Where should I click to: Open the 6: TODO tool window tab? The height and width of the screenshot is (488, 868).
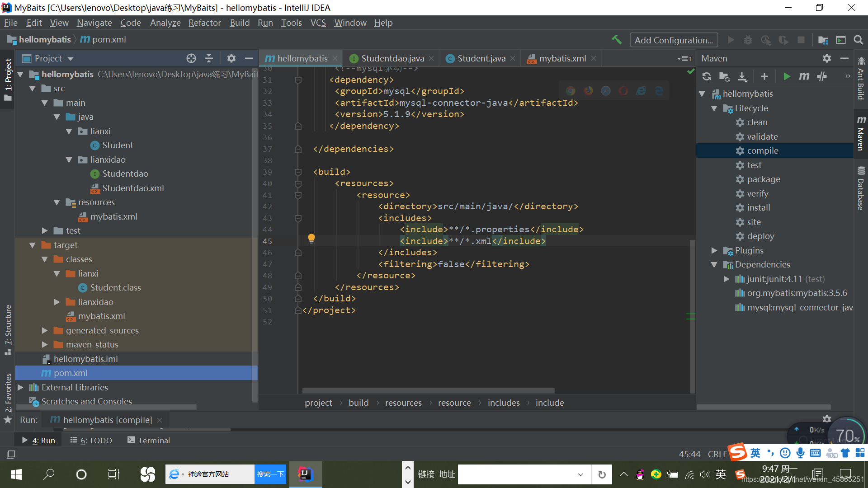pyautogui.click(x=91, y=441)
